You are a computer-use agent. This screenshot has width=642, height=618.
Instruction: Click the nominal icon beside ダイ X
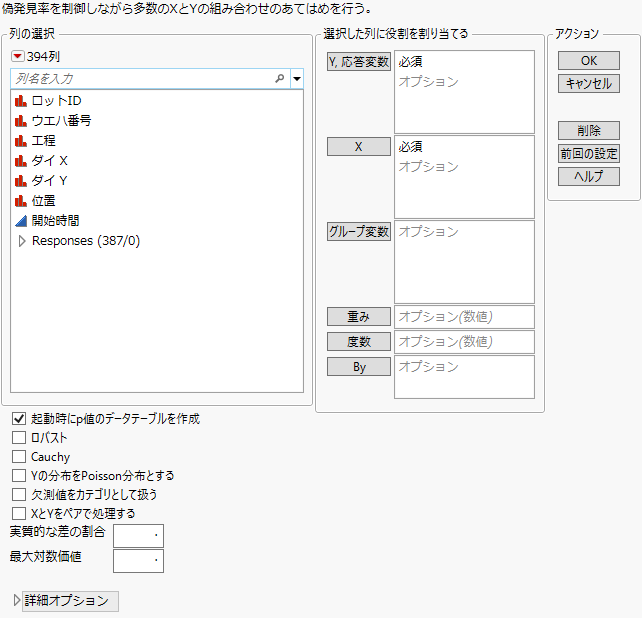point(21,161)
